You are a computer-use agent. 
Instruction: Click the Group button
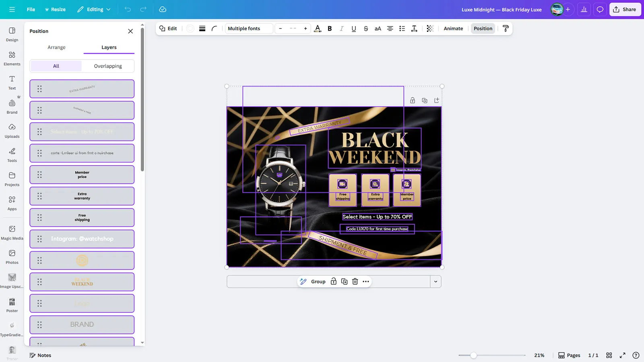click(318, 282)
